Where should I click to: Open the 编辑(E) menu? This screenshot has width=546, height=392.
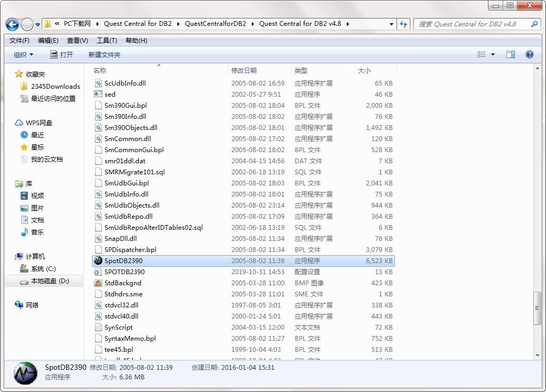[x=48, y=41]
